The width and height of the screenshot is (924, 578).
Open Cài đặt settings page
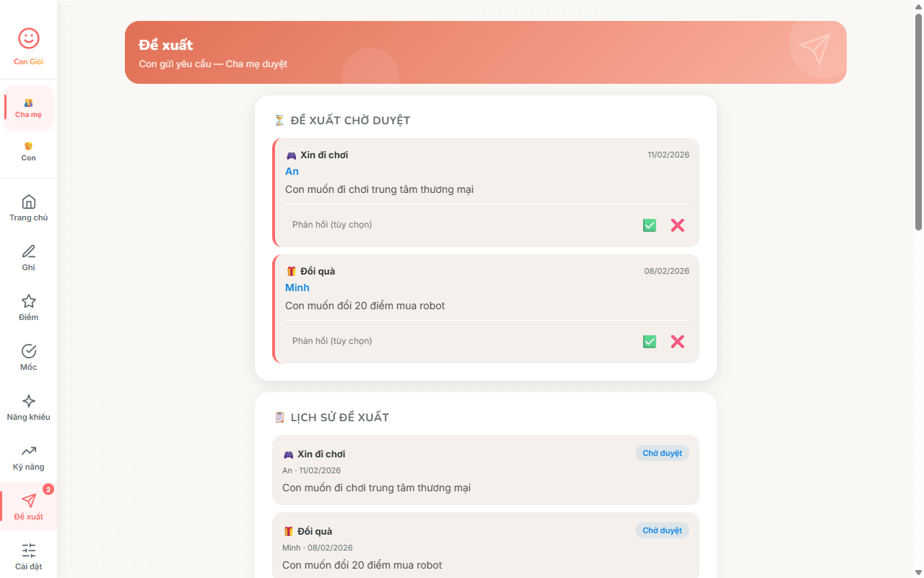point(29,556)
